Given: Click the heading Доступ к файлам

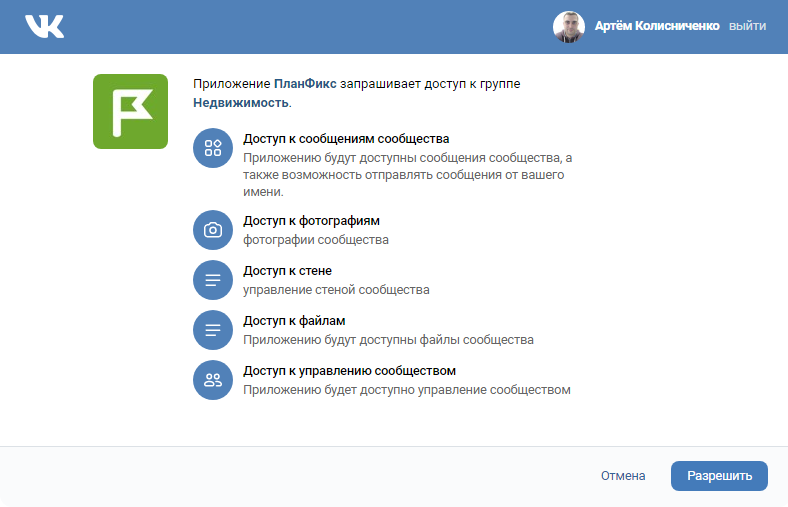Looking at the screenshot, I should [294, 321].
